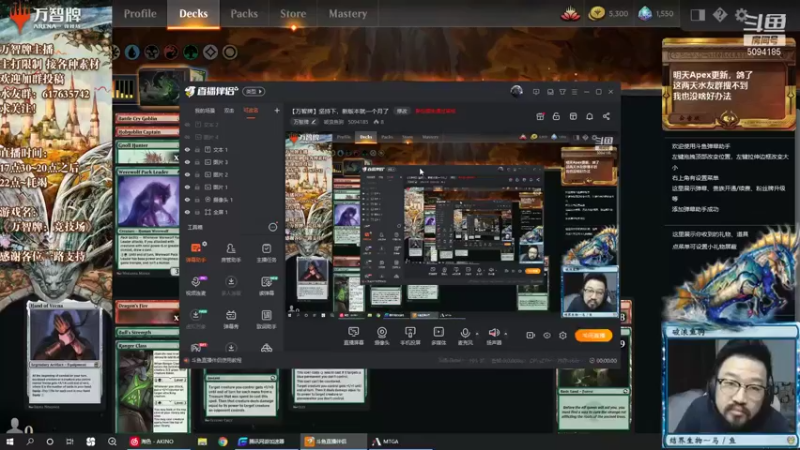Switch to MTGA in the taskbar

[386, 441]
